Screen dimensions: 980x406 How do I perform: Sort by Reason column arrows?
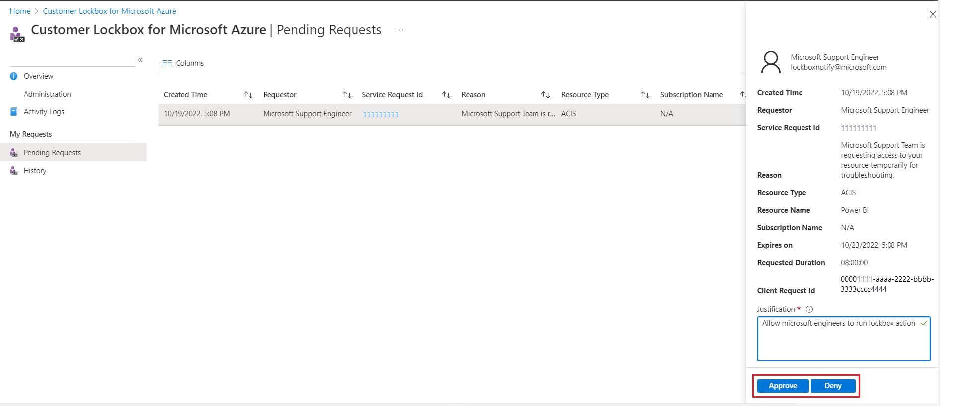[x=546, y=95]
